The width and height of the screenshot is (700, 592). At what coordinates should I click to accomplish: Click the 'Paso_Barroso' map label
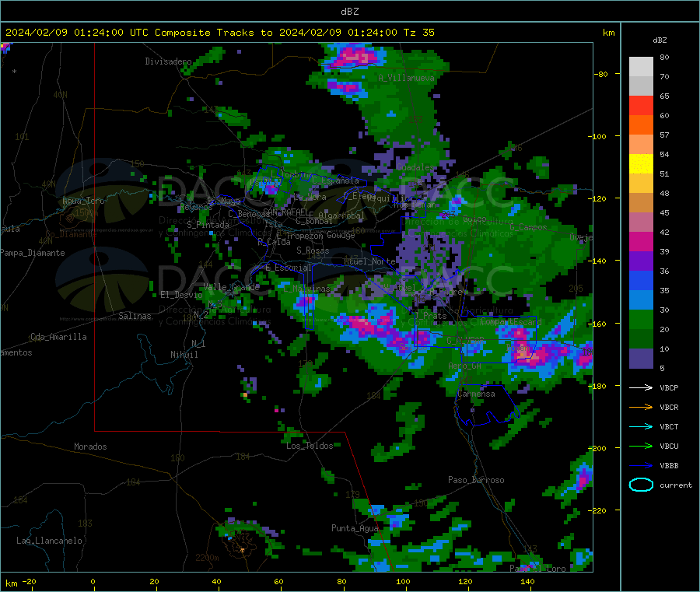pos(476,480)
